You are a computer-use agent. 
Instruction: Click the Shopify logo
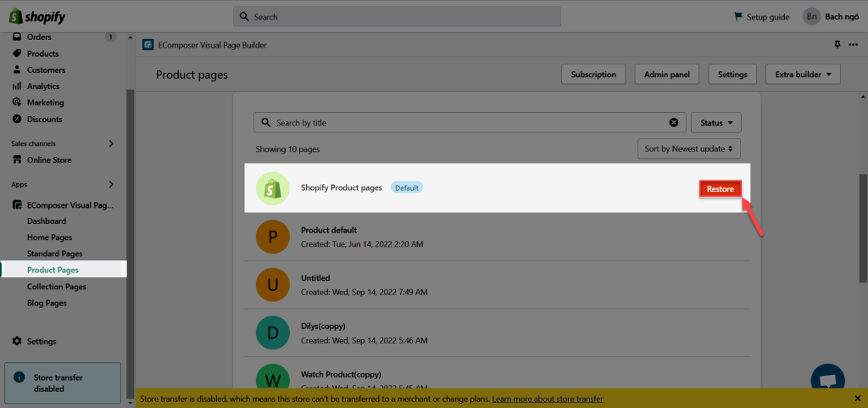(x=37, y=17)
